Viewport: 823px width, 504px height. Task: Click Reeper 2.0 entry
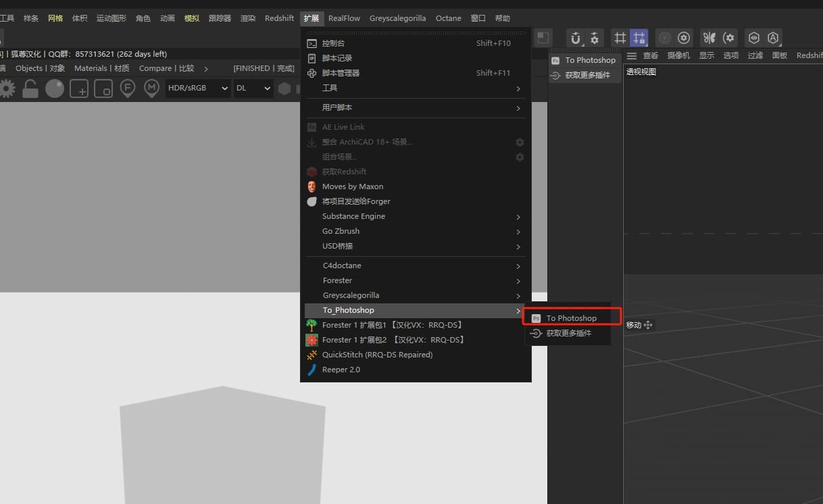pyautogui.click(x=416, y=370)
